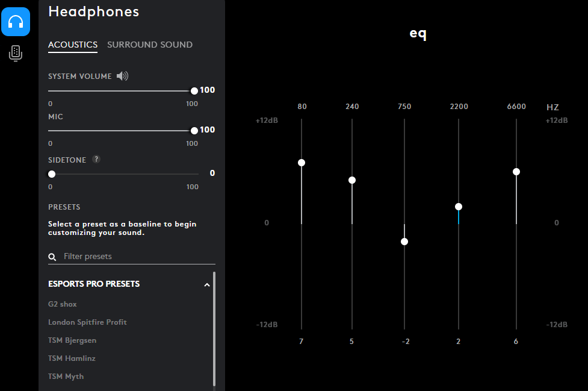
Task: Choose the TSM Hamlinz preset
Action: coord(72,358)
